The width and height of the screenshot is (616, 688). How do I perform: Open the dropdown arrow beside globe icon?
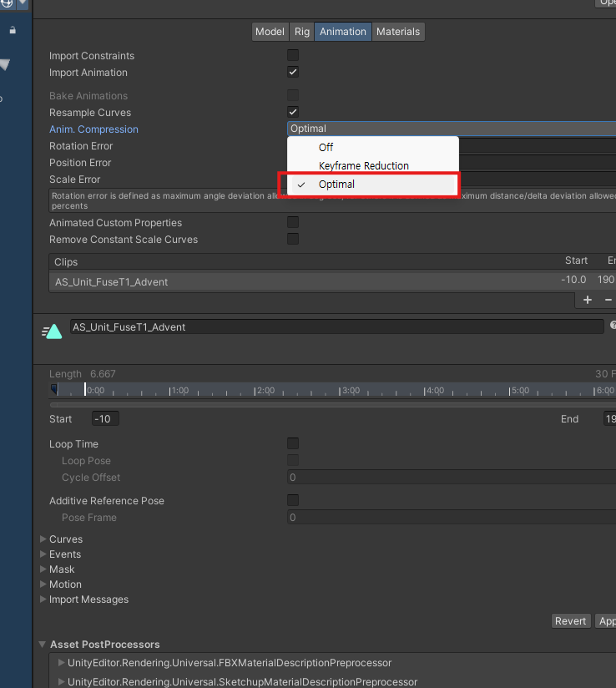click(x=23, y=3)
